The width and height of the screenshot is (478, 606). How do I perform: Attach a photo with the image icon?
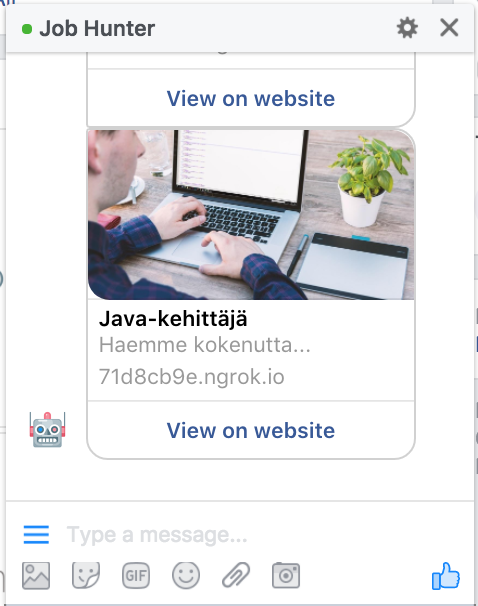pos(36,575)
